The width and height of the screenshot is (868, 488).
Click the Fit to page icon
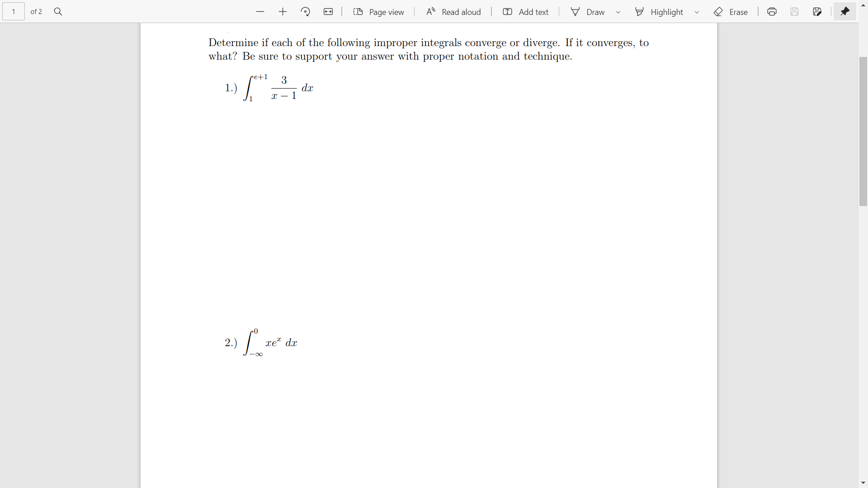click(x=328, y=11)
